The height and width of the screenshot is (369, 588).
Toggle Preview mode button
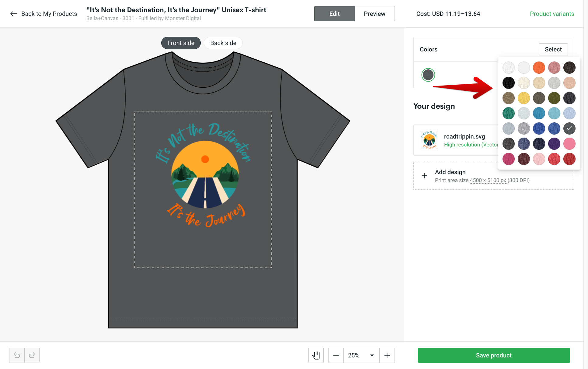(x=375, y=14)
